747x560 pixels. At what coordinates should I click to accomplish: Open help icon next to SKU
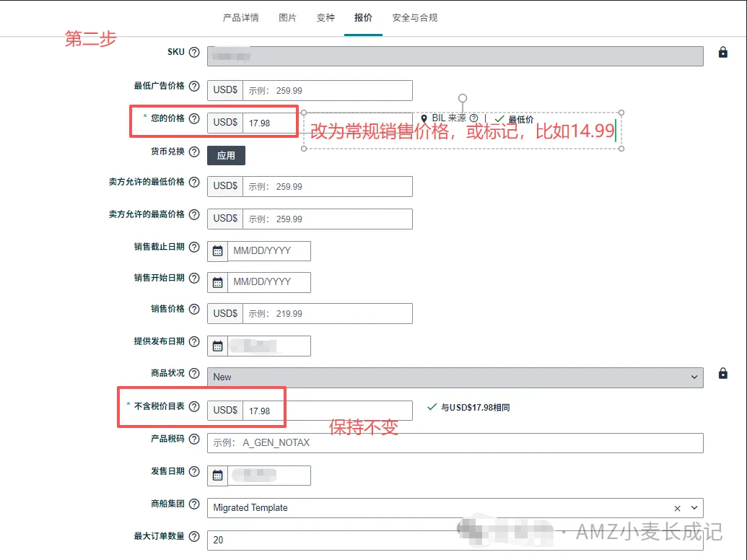(x=194, y=53)
